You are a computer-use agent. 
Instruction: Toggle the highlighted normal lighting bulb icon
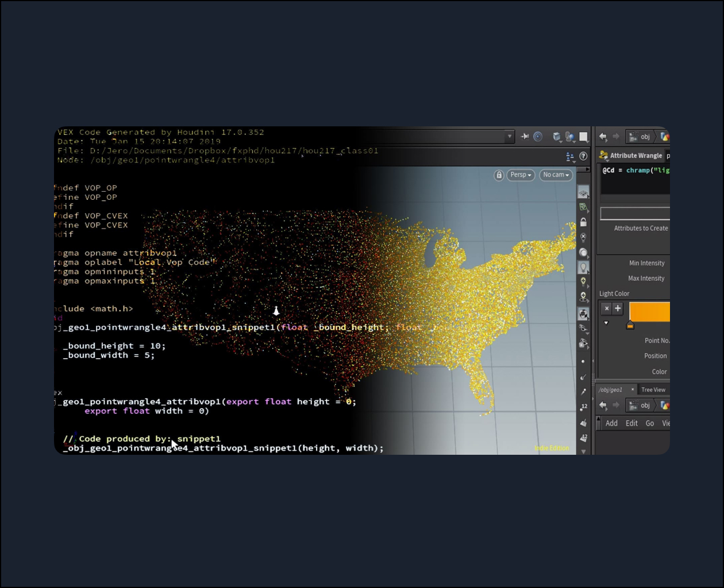[x=583, y=268]
